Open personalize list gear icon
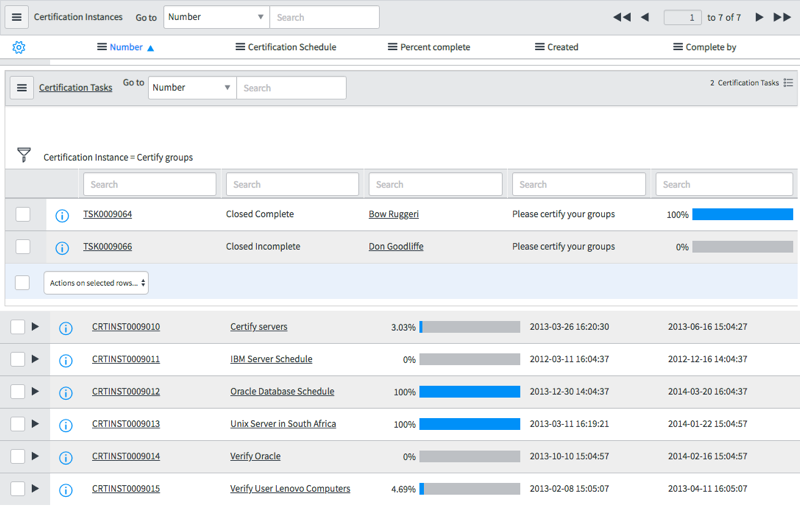This screenshot has width=800, height=511. pos(19,47)
